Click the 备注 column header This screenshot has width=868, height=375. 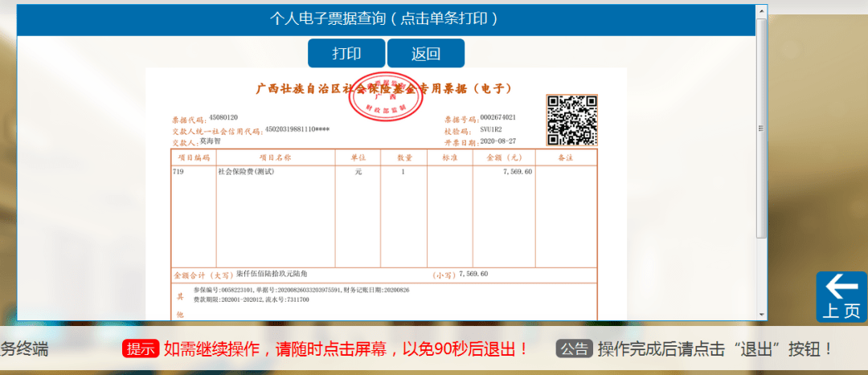click(566, 157)
